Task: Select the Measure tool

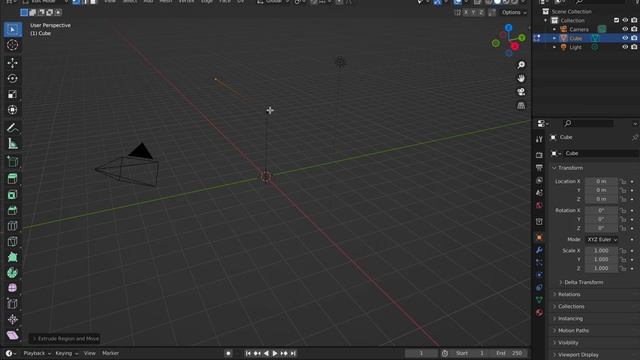Action: (13, 144)
